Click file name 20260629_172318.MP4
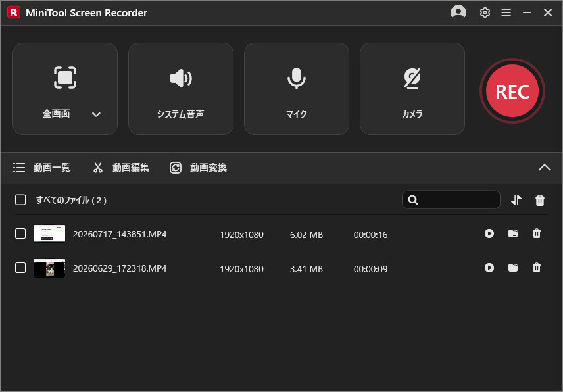The height and width of the screenshot is (392, 563). [x=120, y=268]
